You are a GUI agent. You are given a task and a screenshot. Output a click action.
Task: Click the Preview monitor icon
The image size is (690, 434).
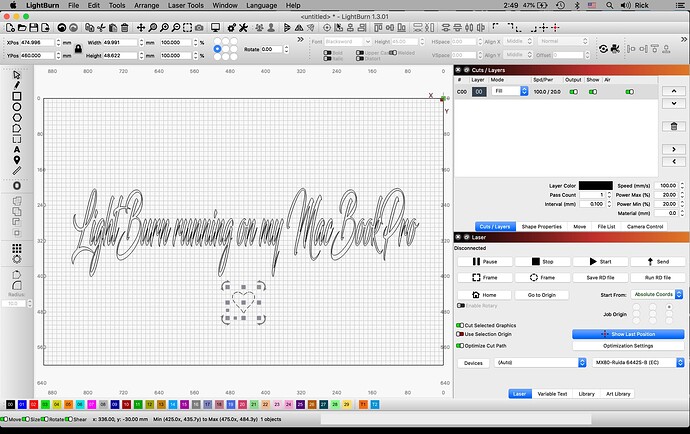point(215,28)
